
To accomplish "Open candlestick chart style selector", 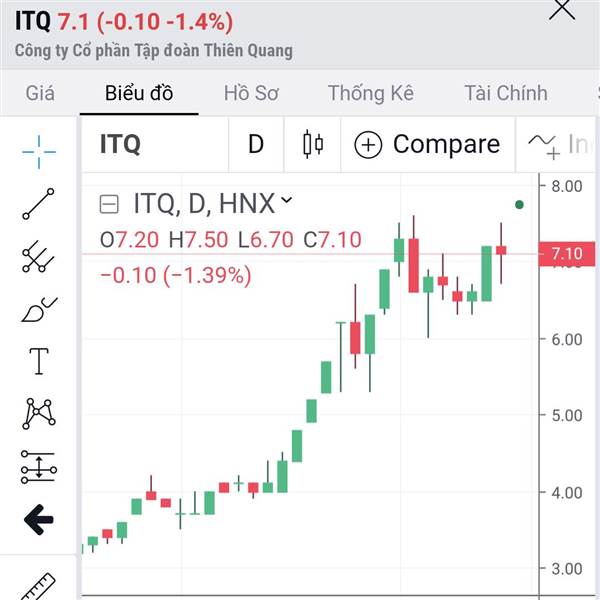I will click(x=313, y=144).
